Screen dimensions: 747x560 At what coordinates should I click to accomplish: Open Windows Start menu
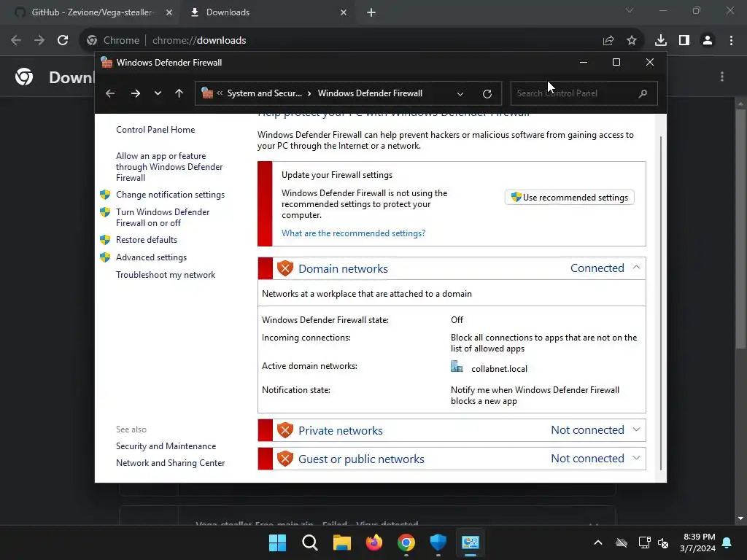[x=277, y=542]
